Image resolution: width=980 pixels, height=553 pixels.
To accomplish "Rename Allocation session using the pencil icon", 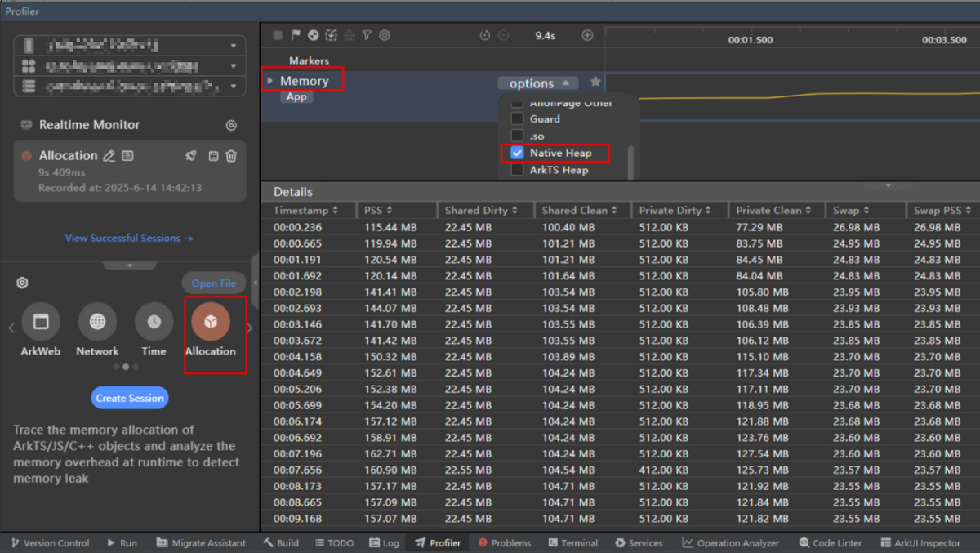I will tap(109, 156).
